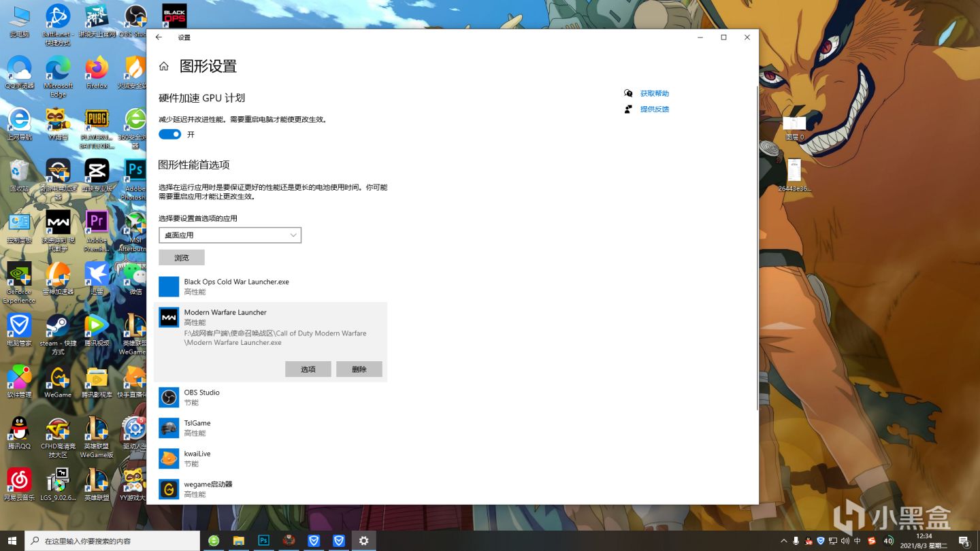Select the Black Ops Cold War Launcher.exe entry

(271, 286)
